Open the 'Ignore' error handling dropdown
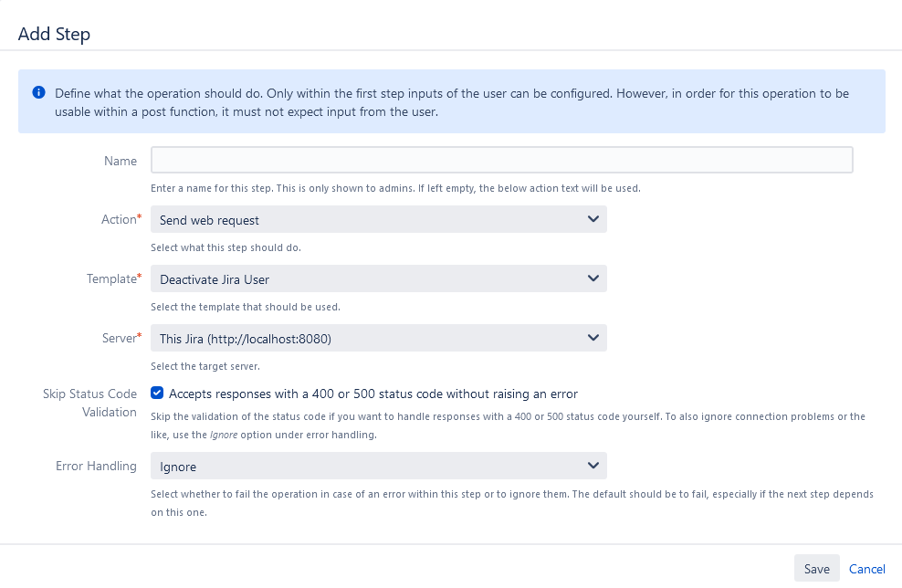902x588 pixels. (365, 466)
